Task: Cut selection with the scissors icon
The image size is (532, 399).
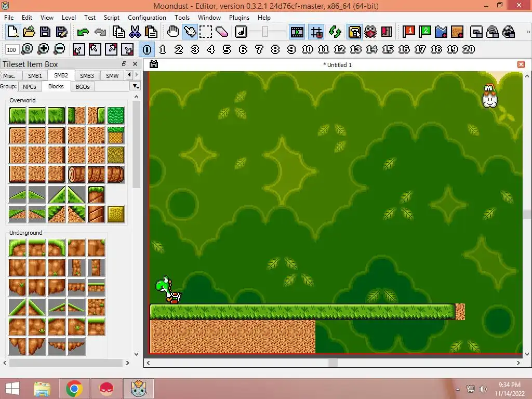Action: (x=135, y=32)
